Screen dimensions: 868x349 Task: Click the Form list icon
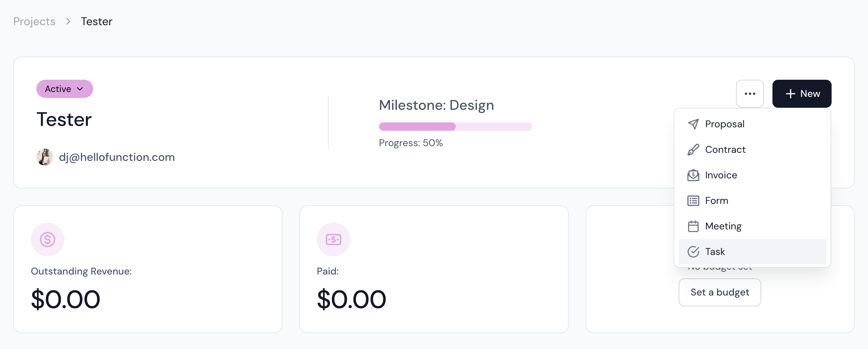coord(693,201)
